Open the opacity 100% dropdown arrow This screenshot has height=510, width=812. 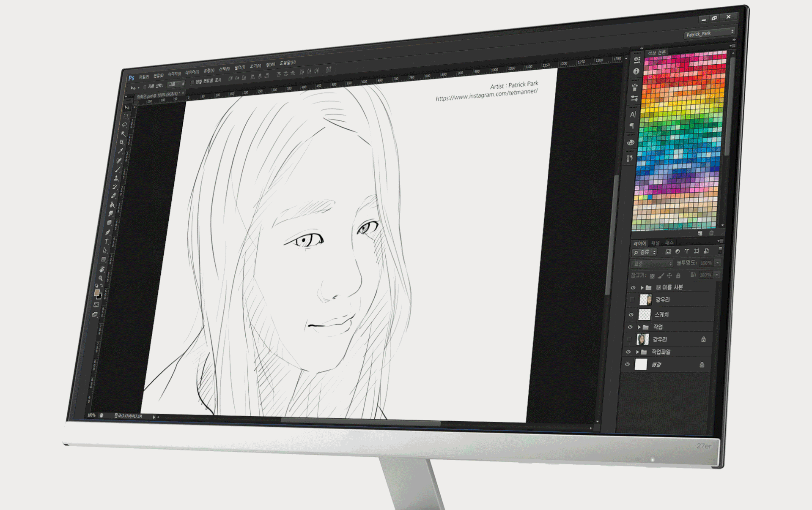(718, 262)
